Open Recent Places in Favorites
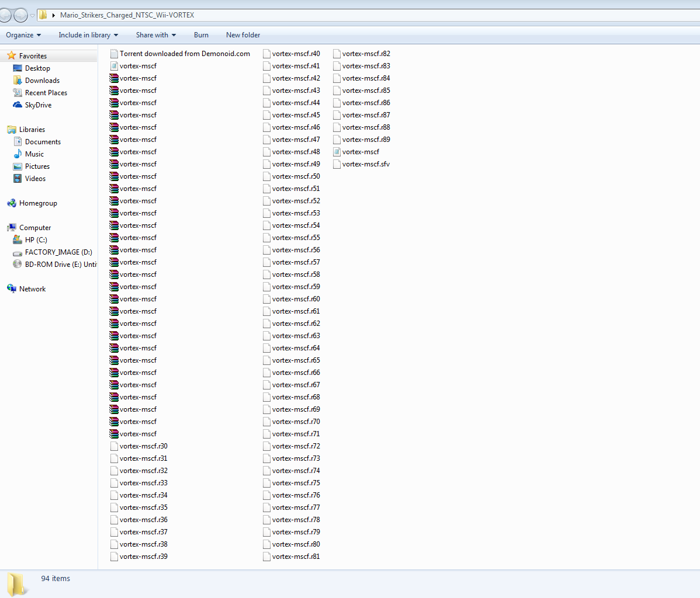 (46, 93)
